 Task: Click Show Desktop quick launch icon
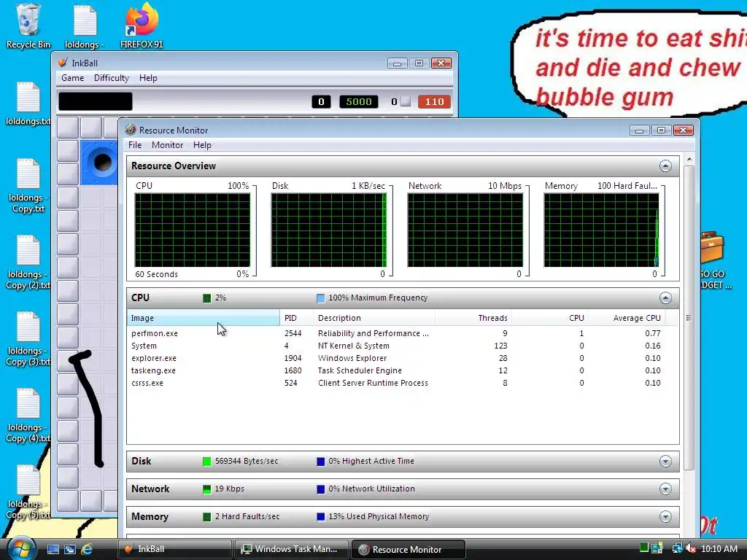tap(53, 549)
